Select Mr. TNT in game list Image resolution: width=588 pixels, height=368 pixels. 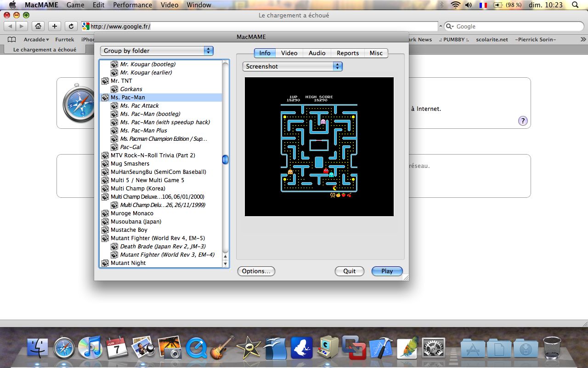pyautogui.click(x=121, y=80)
